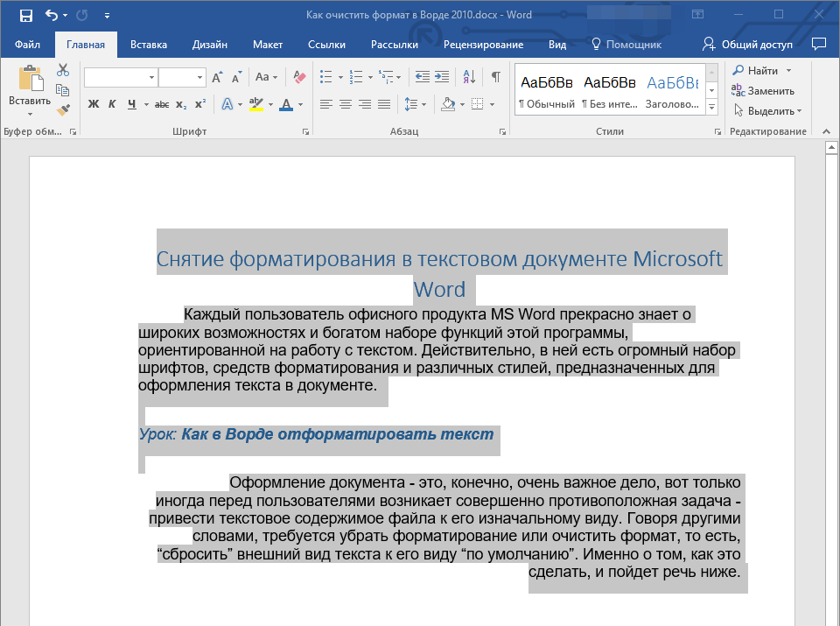The width and height of the screenshot is (840, 626).
Task: Click the Cut scissors icon
Action: click(63, 70)
